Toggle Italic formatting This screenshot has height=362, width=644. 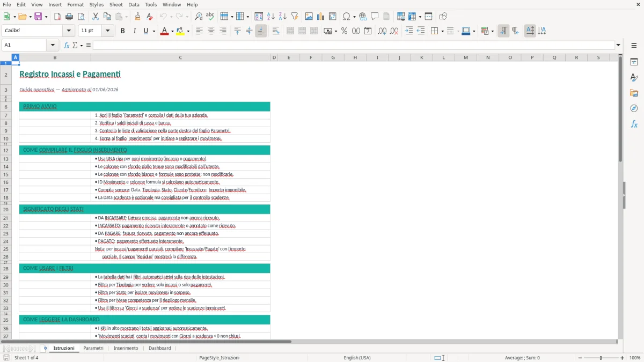[x=134, y=31]
